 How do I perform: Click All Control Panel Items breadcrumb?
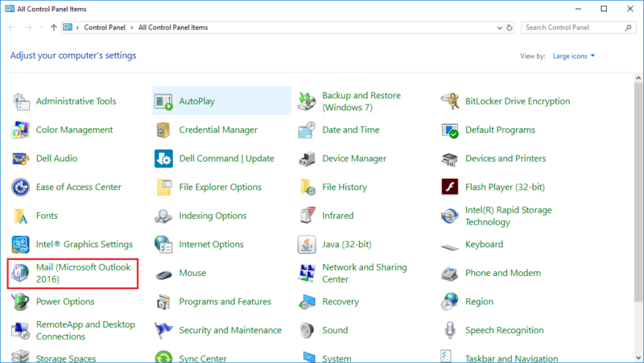point(173,27)
